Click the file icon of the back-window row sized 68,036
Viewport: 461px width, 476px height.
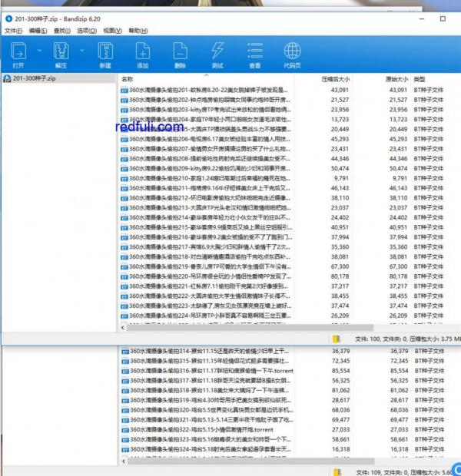[x=125, y=411]
